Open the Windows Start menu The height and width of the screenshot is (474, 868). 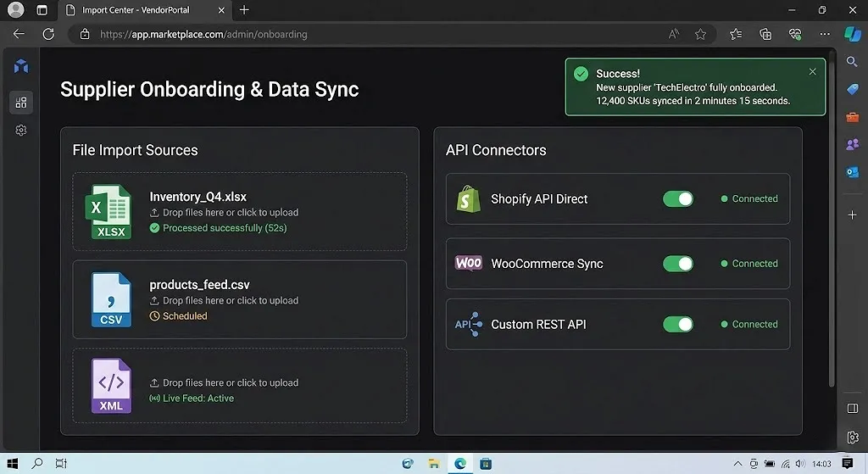click(13, 464)
